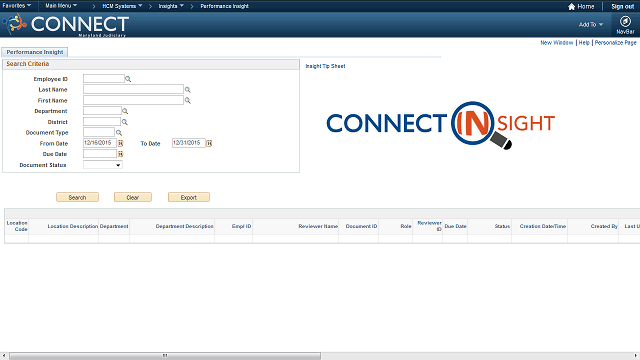Open the Department lookup magnifier
Image resolution: width=640 pixels, height=360 pixels.
[125, 111]
